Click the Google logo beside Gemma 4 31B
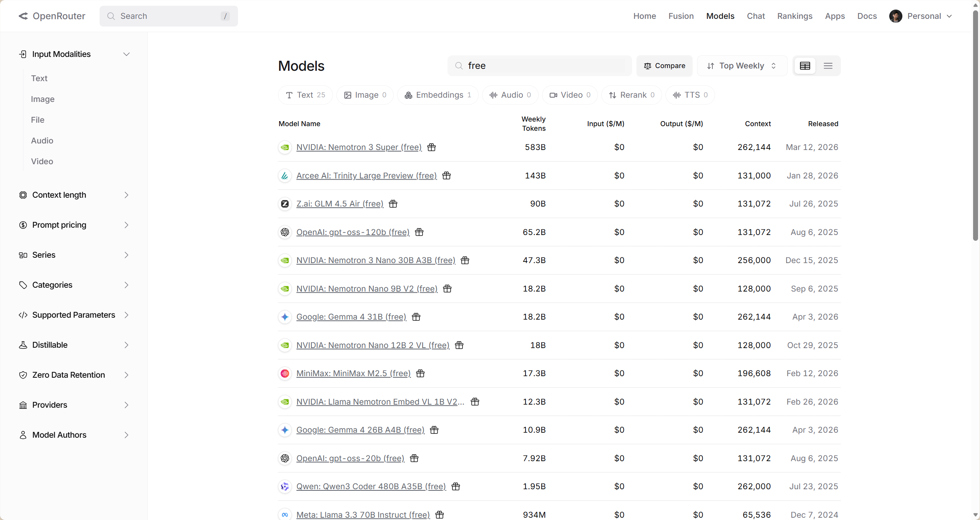Screen dimensions: 980x520 click(285, 317)
